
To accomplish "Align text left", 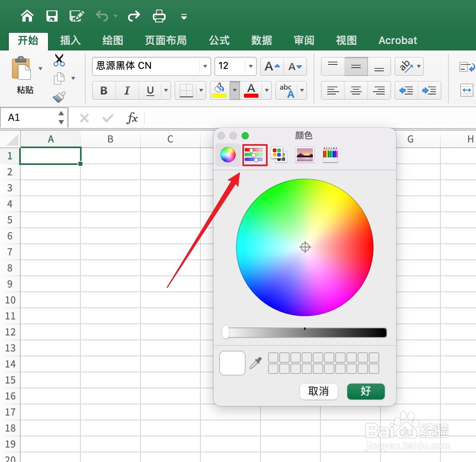I will coord(333,90).
